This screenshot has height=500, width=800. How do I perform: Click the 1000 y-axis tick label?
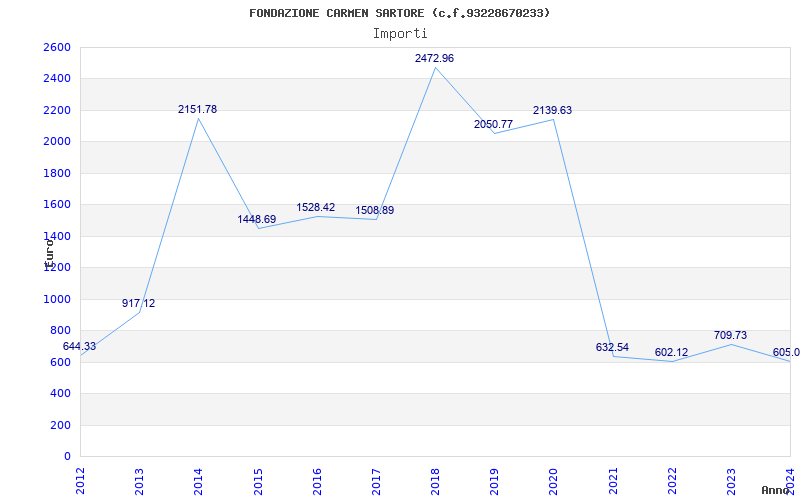tap(57, 299)
